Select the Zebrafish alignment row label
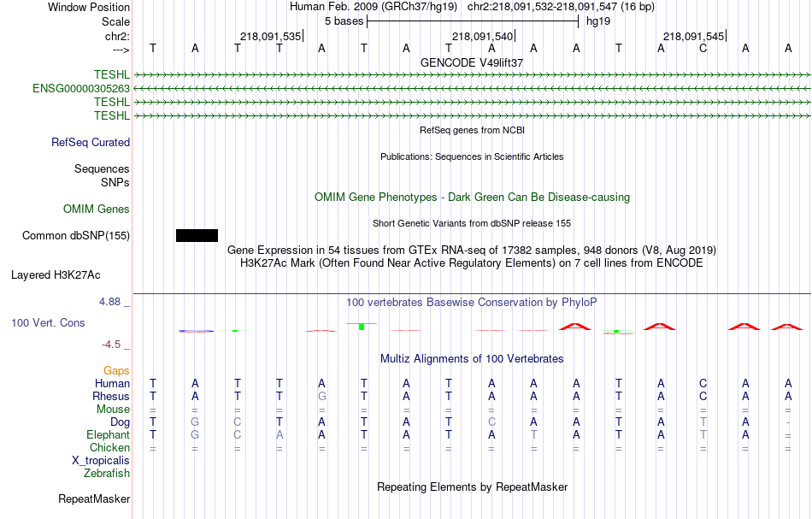This screenshot has width=812, height=519. pos(107,474)
